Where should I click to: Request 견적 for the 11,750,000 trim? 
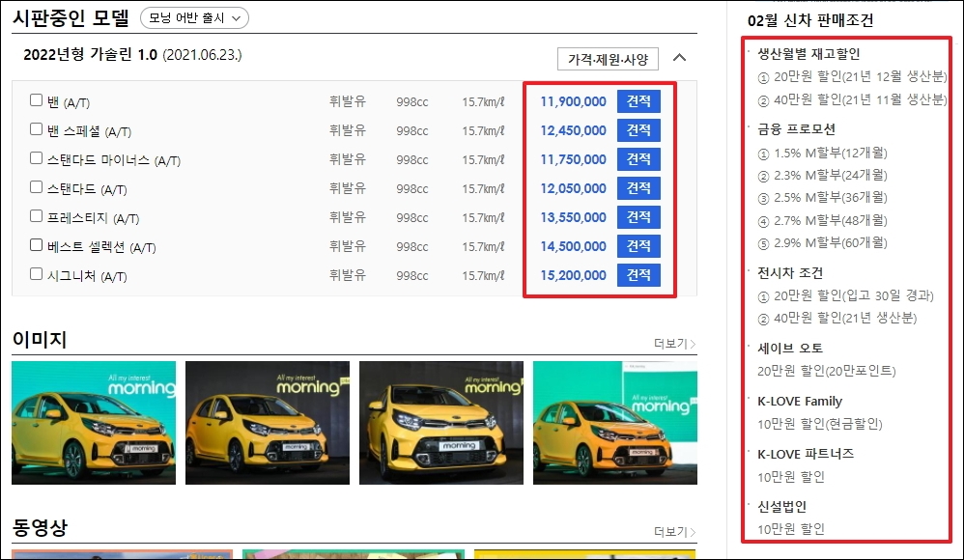pos(638,159)
